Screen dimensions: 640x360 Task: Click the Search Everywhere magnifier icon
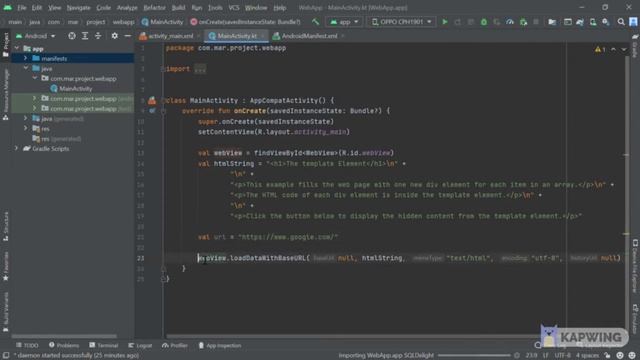tap(621, 22)
